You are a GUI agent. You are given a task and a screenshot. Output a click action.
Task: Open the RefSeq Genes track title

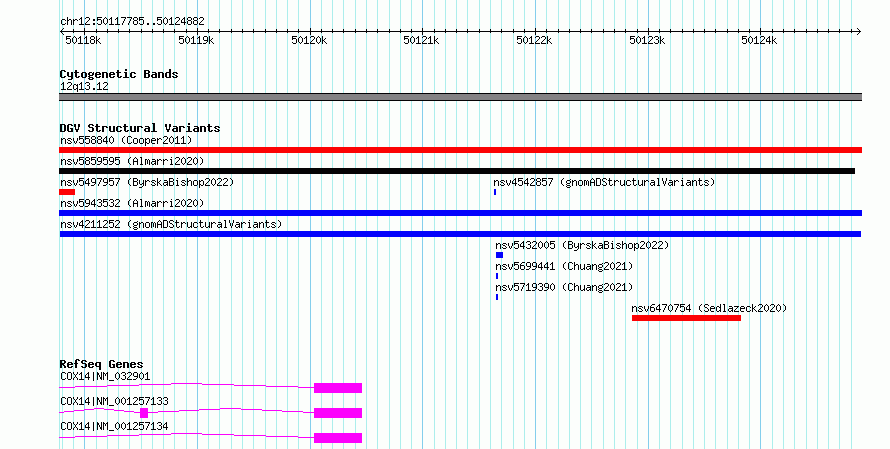click(x=101, y=364)
